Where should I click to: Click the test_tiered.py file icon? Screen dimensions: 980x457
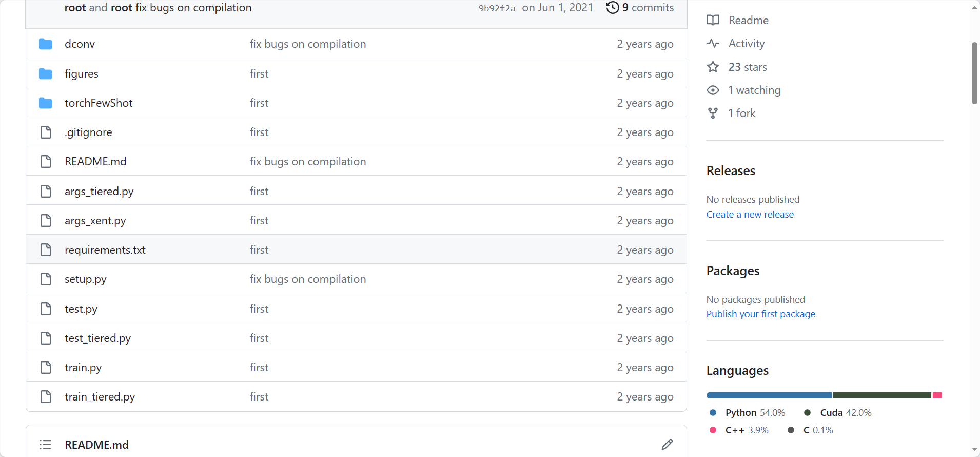coord(46,338)
